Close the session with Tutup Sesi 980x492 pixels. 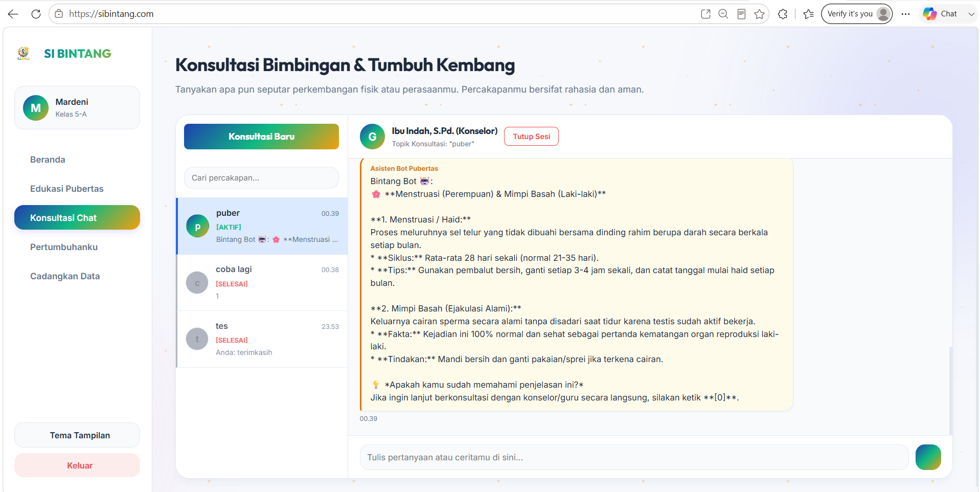tap(532, 137)
